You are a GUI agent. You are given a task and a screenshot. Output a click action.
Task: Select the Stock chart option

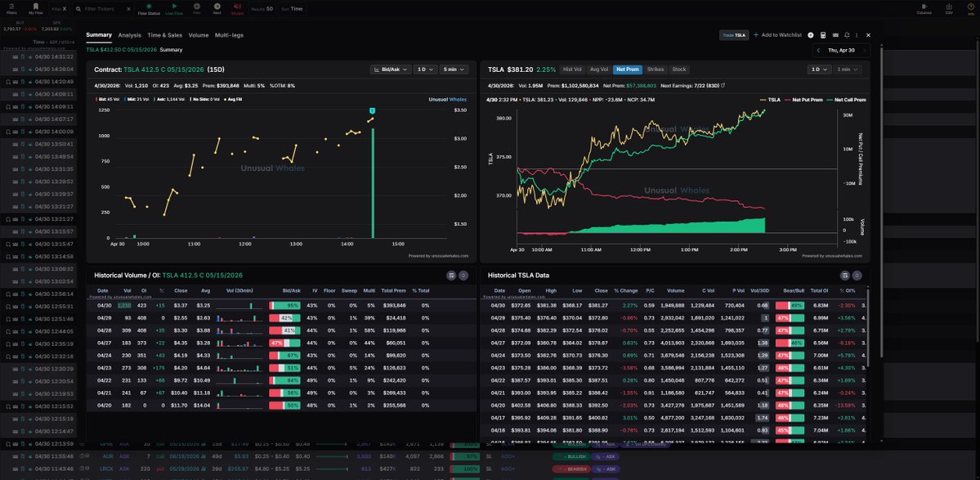[x=678, y=70]
